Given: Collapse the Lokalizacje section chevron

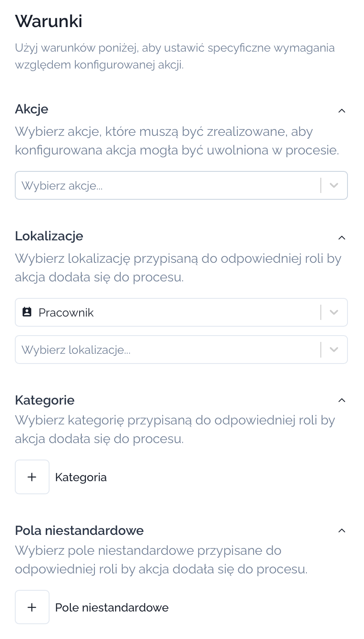Looking at the screenshot, I should [x=342, y=238].
